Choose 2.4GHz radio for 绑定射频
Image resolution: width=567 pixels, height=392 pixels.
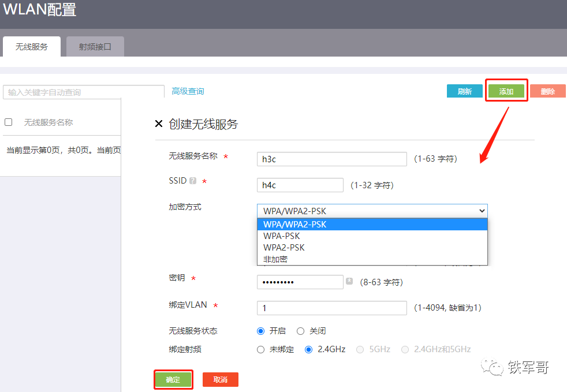coord(308,349)
